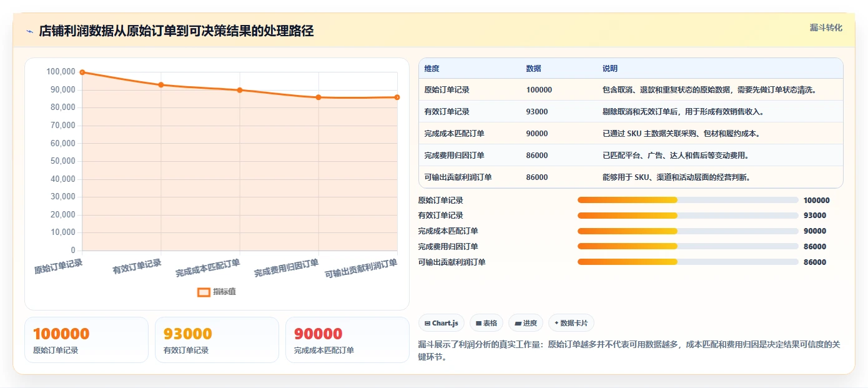Click the 说明 column header

coord(609,69)
